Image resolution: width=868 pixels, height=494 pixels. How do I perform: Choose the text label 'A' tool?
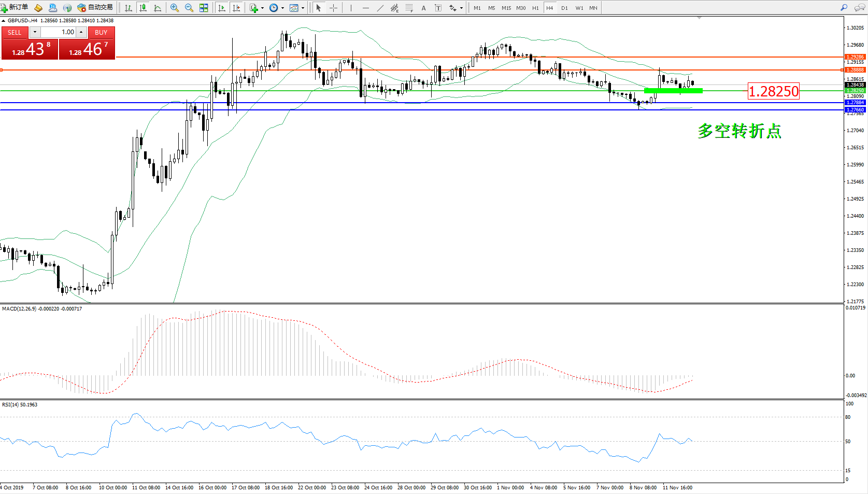point(423,8)
